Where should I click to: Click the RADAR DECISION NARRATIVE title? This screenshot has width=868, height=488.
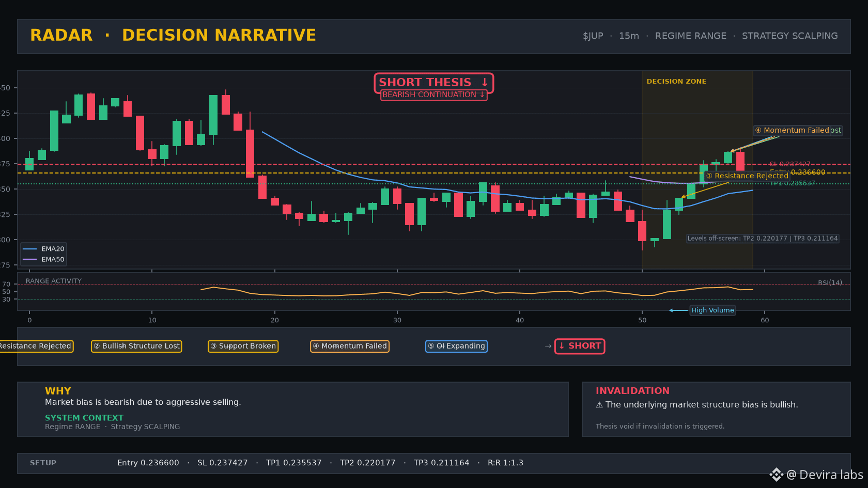(x=173, y=35)
